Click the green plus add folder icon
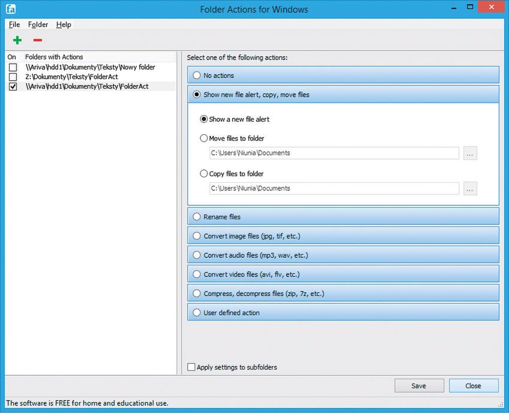The image size is (509, 420). (x=17, y=40)
